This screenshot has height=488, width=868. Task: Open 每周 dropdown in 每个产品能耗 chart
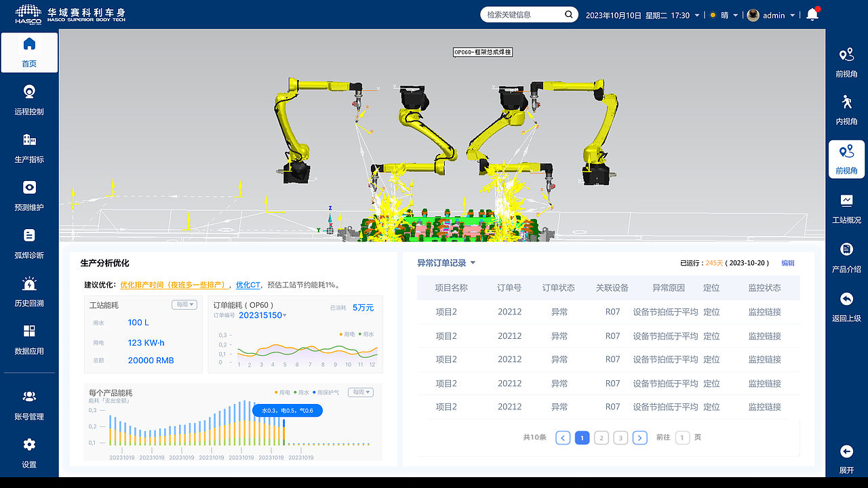click(x=361, y=392)
